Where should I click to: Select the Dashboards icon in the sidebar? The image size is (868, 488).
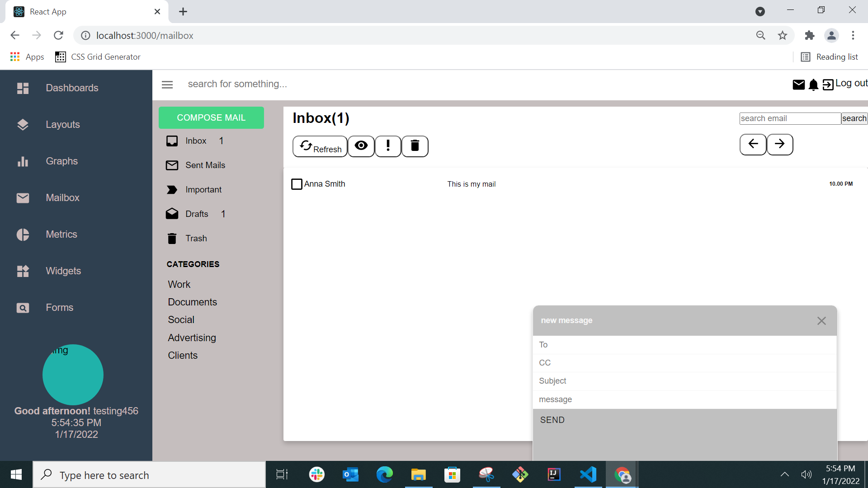(23, 88)
